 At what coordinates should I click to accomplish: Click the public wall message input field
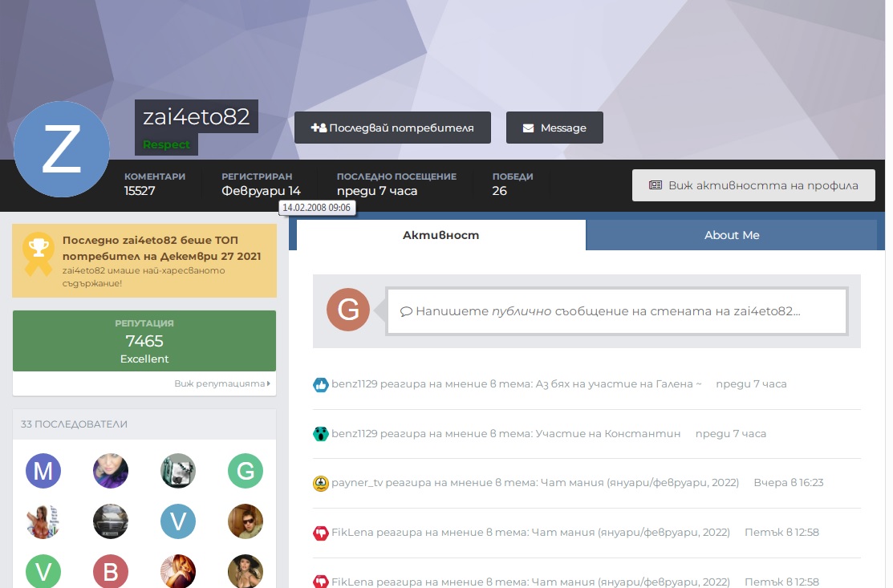(616, 311)
